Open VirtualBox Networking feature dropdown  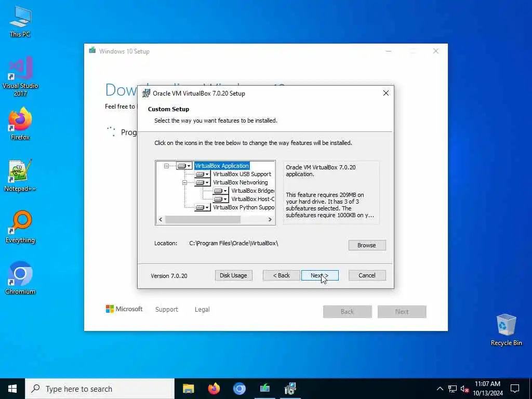(x=202, y=182)
